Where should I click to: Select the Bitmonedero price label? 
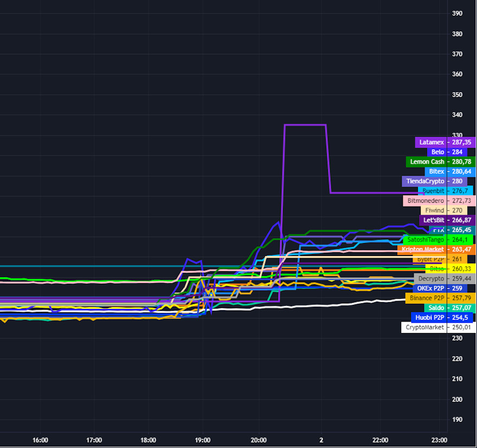[x=439, y=201]
